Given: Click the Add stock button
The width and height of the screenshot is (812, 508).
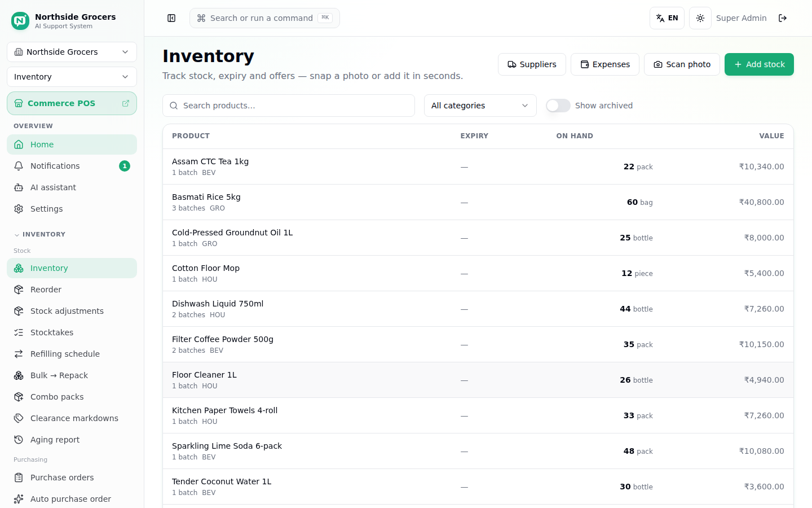Looking at the screenshot, I should coord(759,64).
